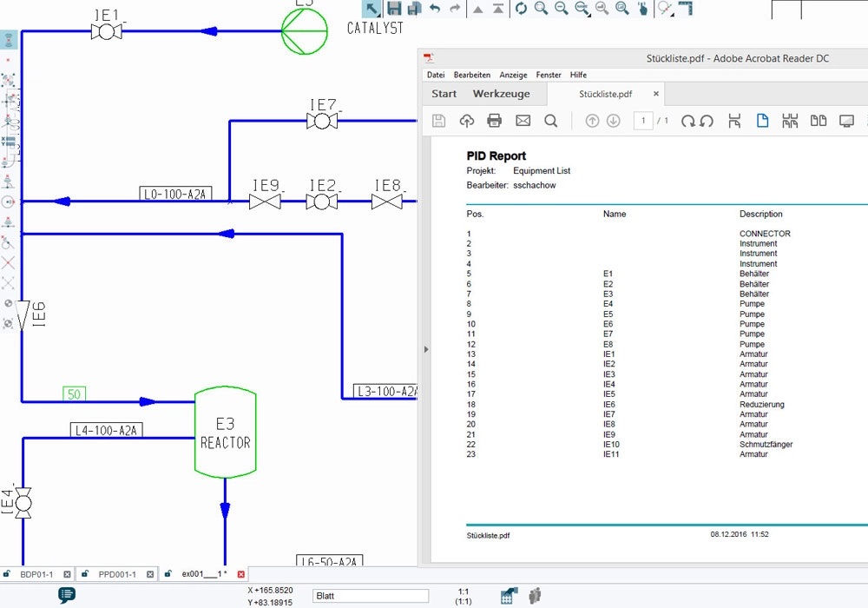Switch to two-page view in Acrobat
This screenshot has width=868, height=608.
coord(819,121)
